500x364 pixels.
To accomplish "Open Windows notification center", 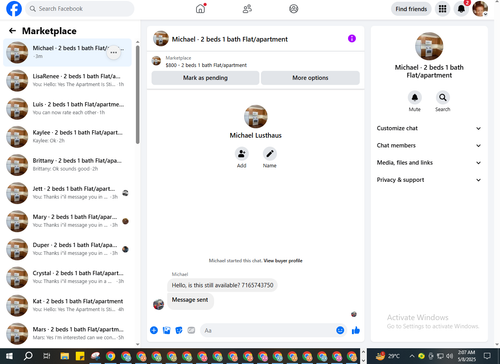I will tap(487, 356).
